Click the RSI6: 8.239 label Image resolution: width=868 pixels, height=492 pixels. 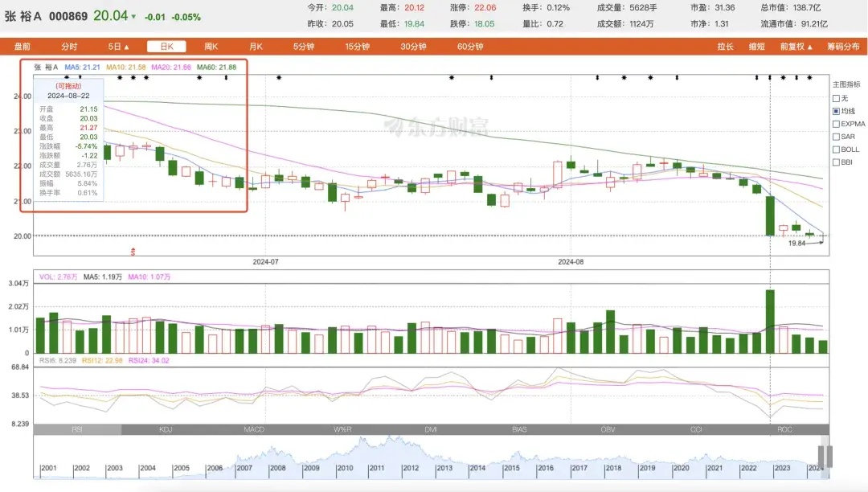pyautogui.click(x=58, y=360)
